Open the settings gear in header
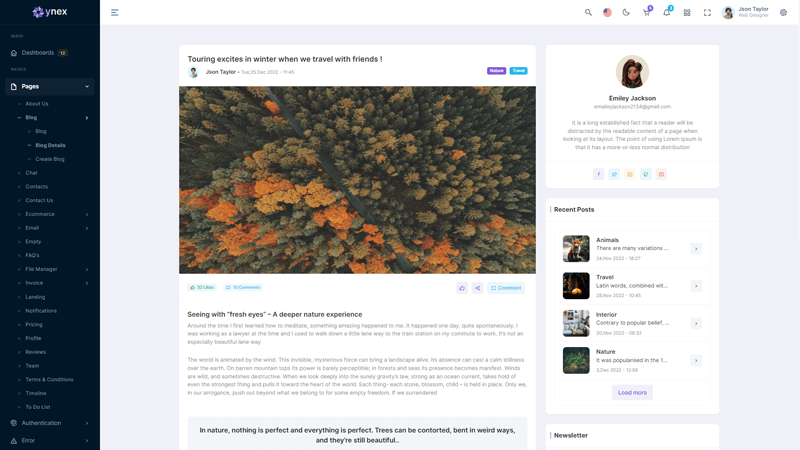This screenshot has width=800, height=450. 783,13
